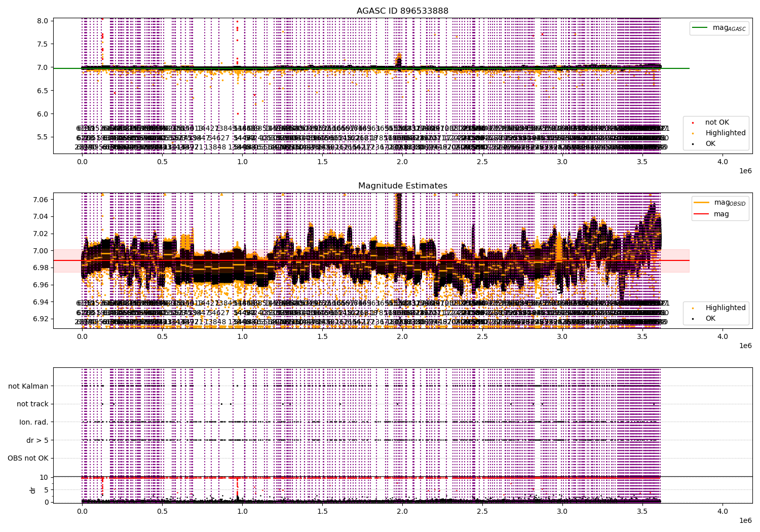The height and width of the screenshot is (532, 760).
Task: Click the orange mag OBSID legend line
Action: (702, 203)
